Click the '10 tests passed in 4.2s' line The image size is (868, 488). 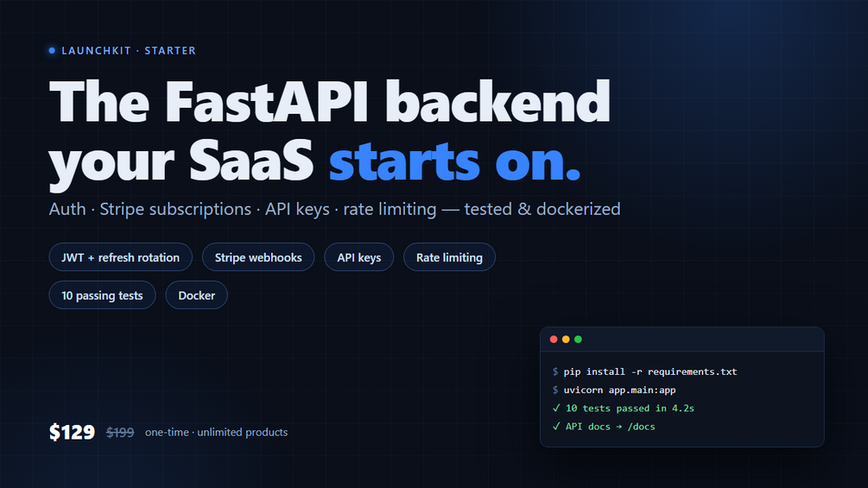624,409
